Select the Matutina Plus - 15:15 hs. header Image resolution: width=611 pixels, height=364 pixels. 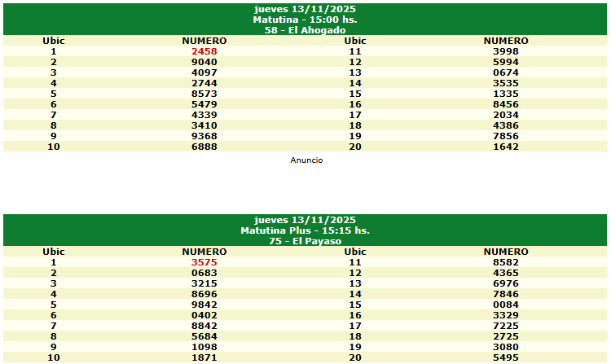click(305, 230)
